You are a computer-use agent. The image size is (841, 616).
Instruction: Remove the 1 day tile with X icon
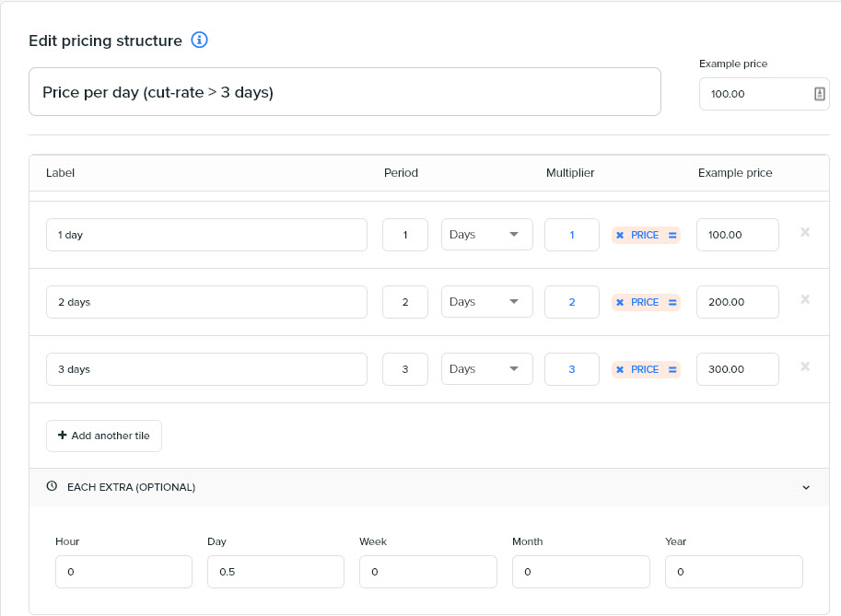[x=805, y=232]
